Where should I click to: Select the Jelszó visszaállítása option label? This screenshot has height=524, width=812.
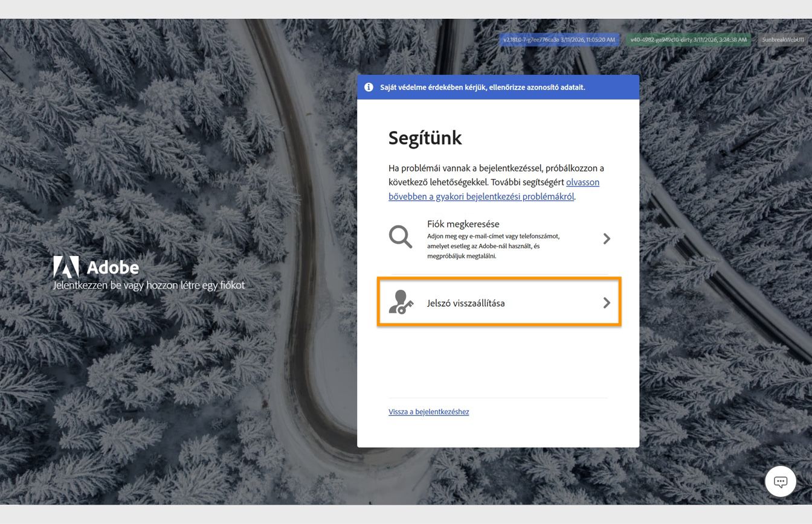pos(466,303)
